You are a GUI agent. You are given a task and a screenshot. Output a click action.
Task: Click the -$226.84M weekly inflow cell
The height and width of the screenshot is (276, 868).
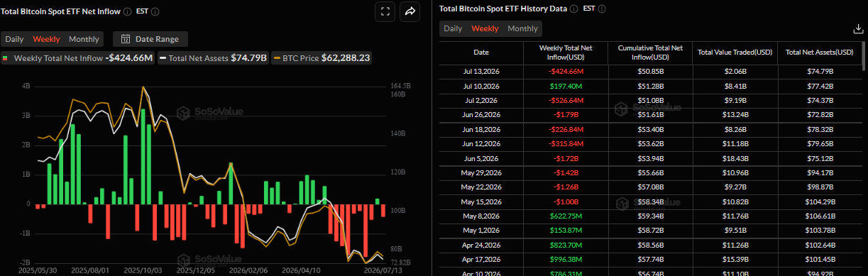pyautogui.click(x=565, y=129)
